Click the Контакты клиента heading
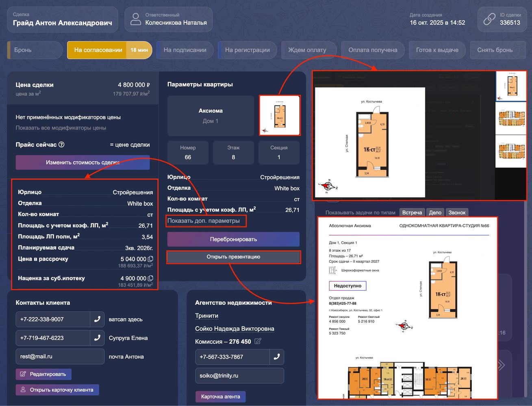This screenshot has height=406, width=532. coord(43,302)
